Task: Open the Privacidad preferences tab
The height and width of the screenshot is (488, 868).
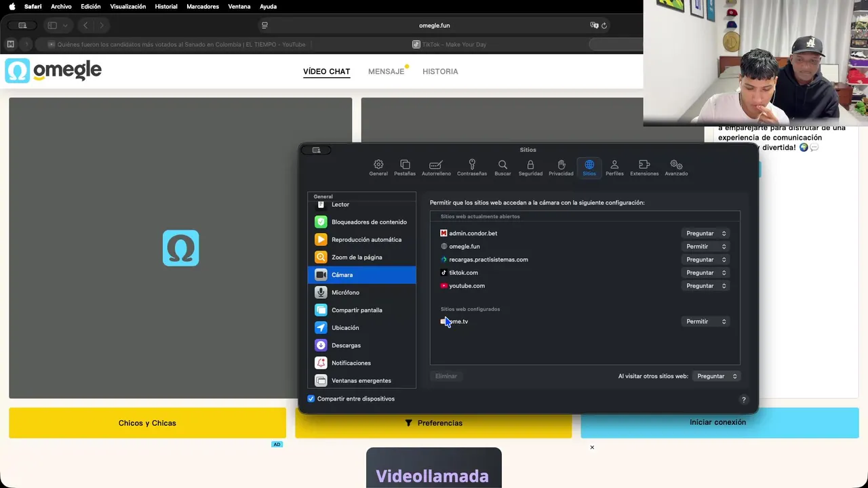Action: click(x=561, y=167)
